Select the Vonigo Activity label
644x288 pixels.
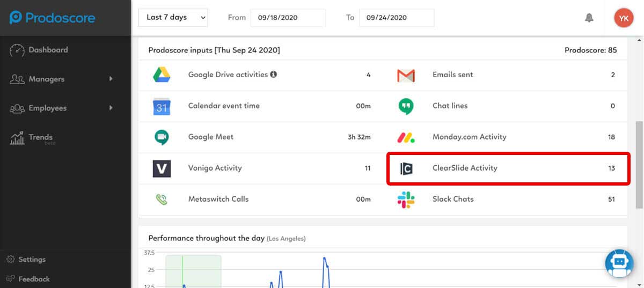coord(215,168)
